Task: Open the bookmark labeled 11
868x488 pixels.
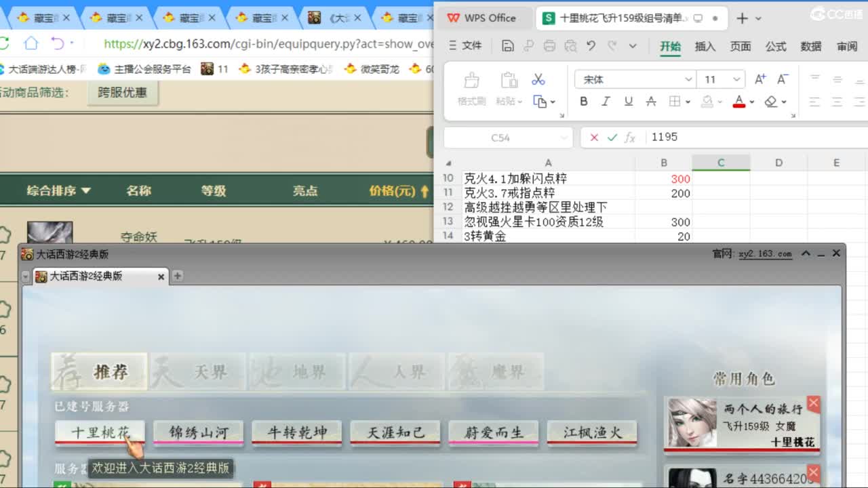Action: point(215,69)
